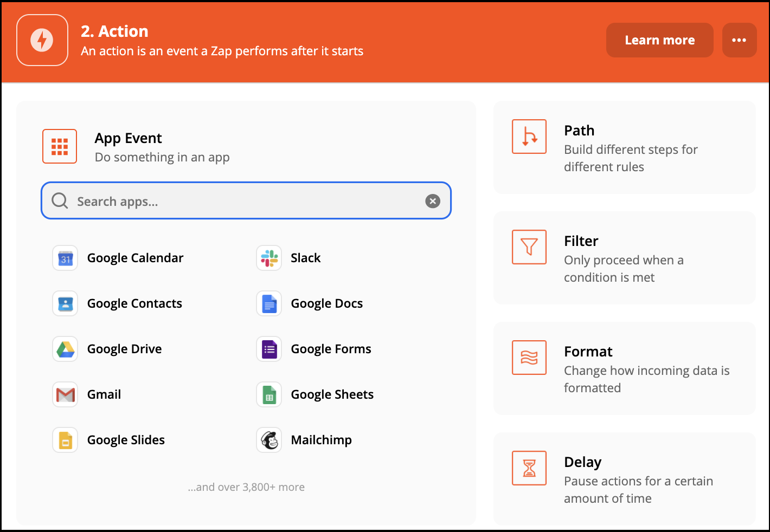This screenshot has width=770, height=532.
Task: Click the Learn more button
Action: pos(659,40)
